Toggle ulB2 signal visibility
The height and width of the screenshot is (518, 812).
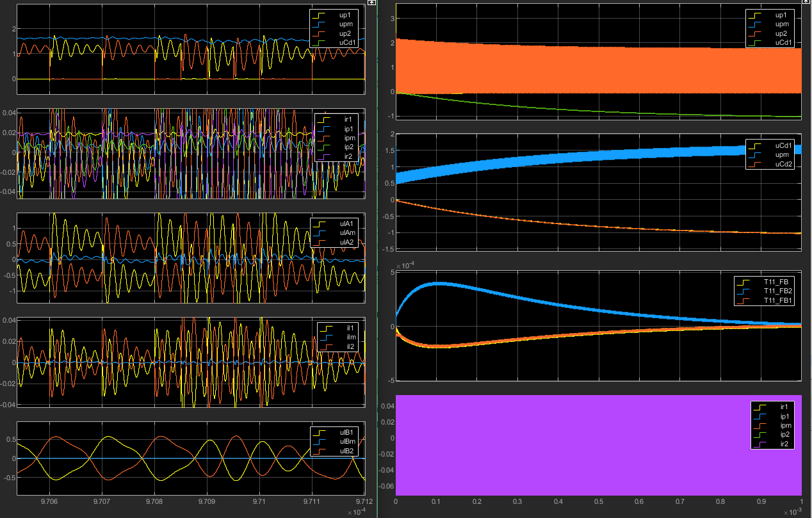point(348,451)
